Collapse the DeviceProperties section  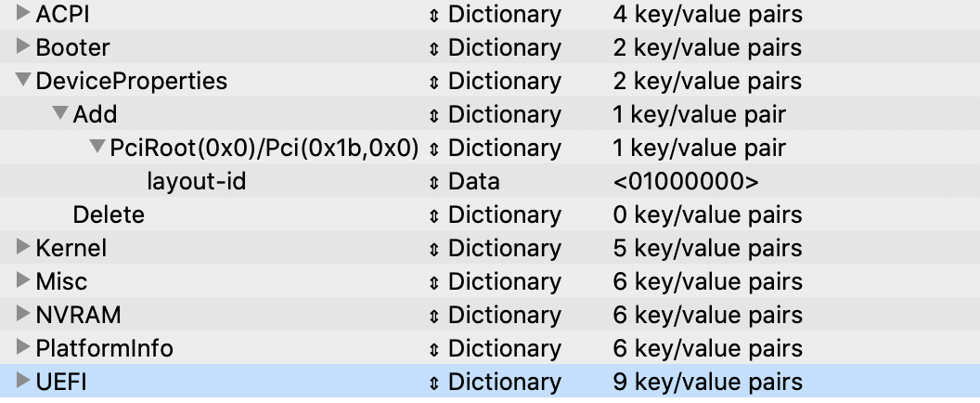(x=23, y=80)
